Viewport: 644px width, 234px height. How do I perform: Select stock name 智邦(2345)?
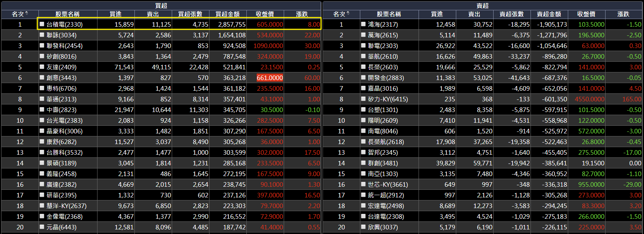point(383,152)
